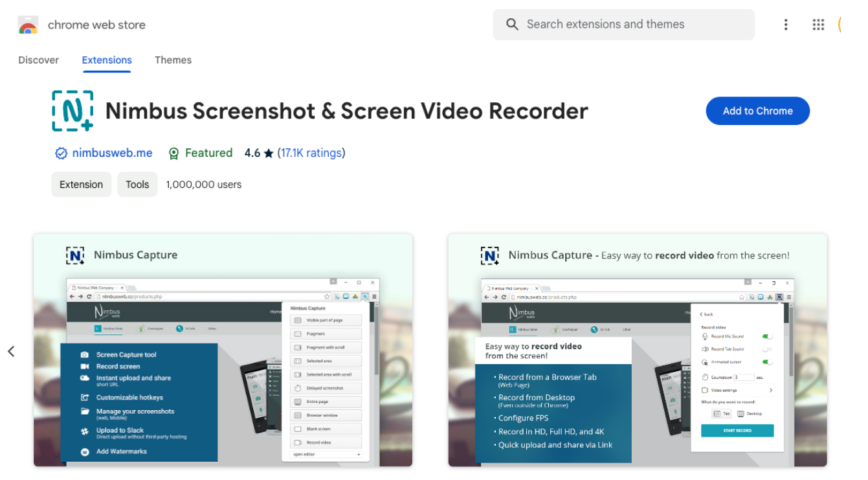Image resolution: width=868 pixels, height=480 pixels.
Task: Select the Extensions tab
Action: (107, 60)
